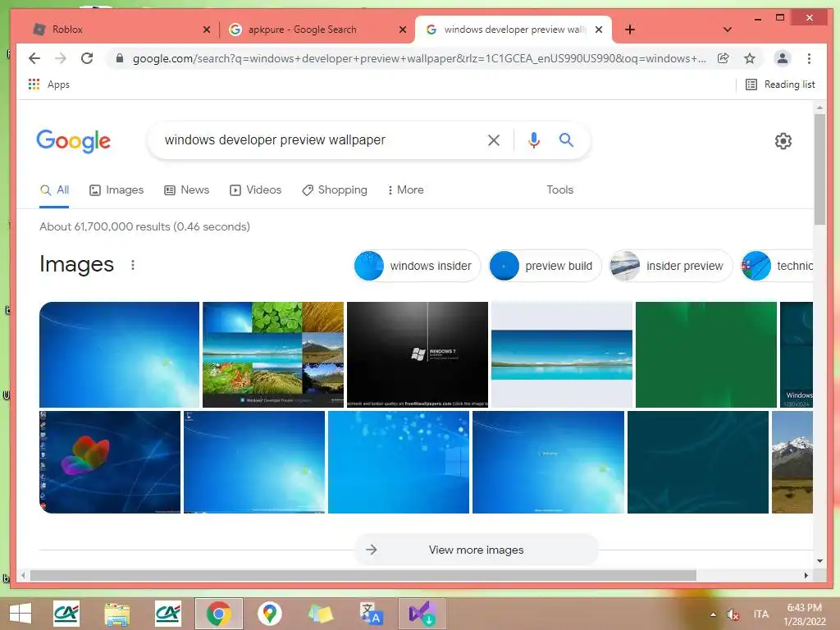Click the muted volume tray icon
Screen dimensions: 840x630
coord(733,614)
